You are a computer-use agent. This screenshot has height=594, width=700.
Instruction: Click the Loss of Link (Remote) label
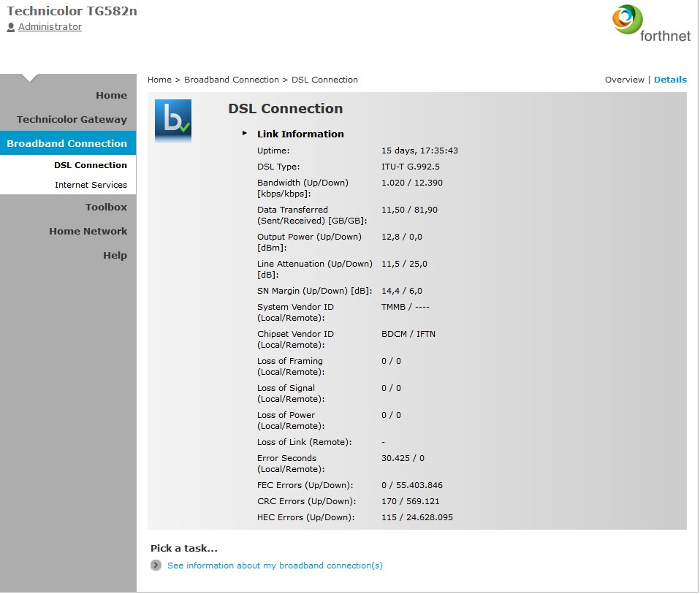(305, 442)
